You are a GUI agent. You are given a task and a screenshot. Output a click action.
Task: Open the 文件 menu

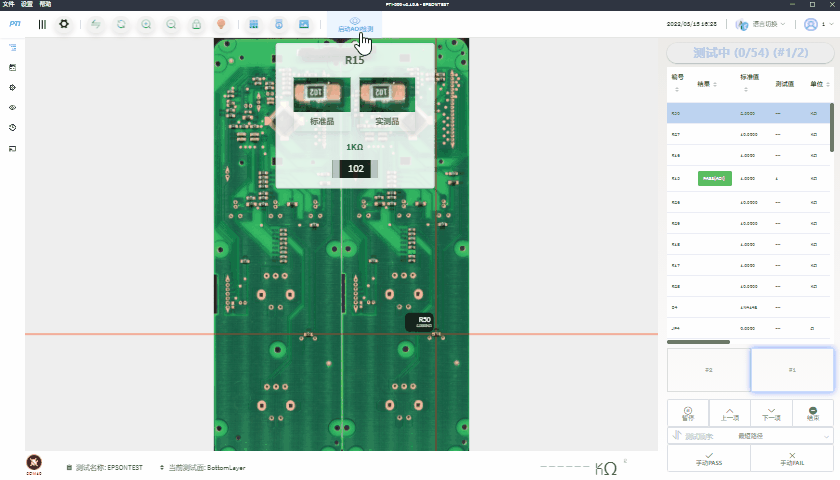[x=9, y=5]
